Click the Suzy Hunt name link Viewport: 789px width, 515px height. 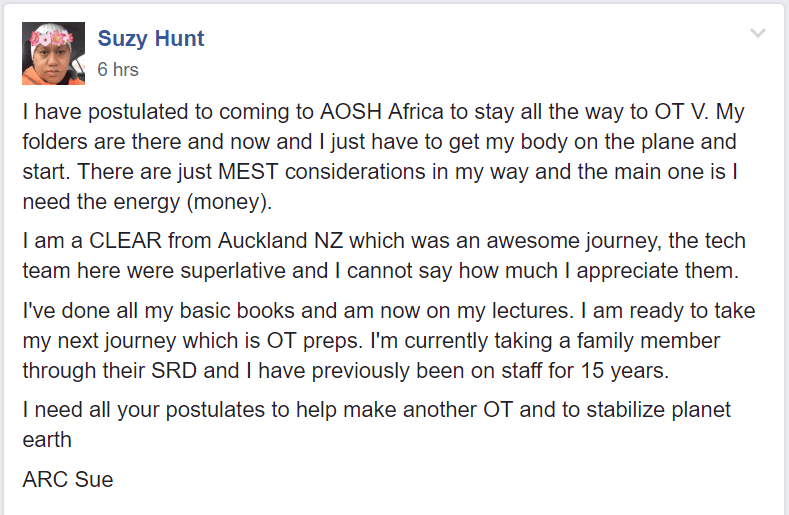click(x=150, y=39)
